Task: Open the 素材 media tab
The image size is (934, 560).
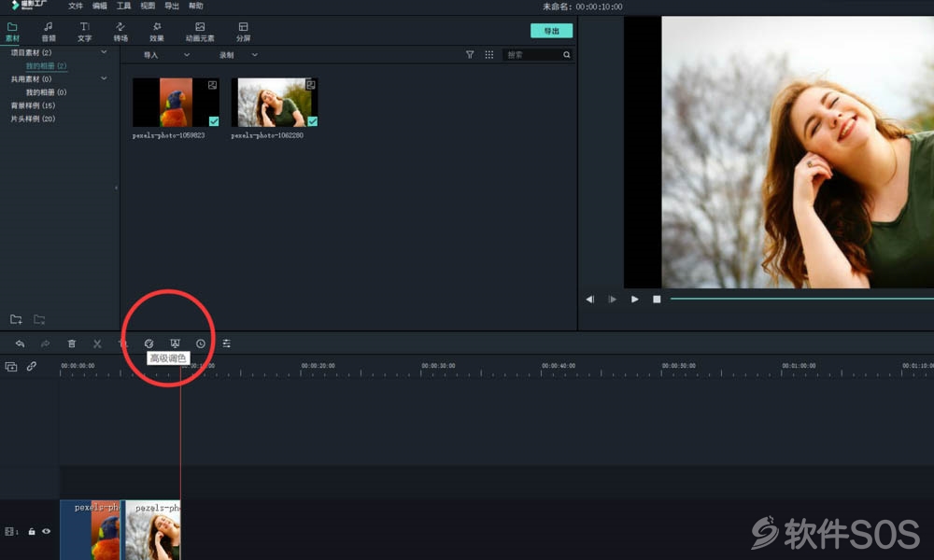Action: tap(12, 32)
